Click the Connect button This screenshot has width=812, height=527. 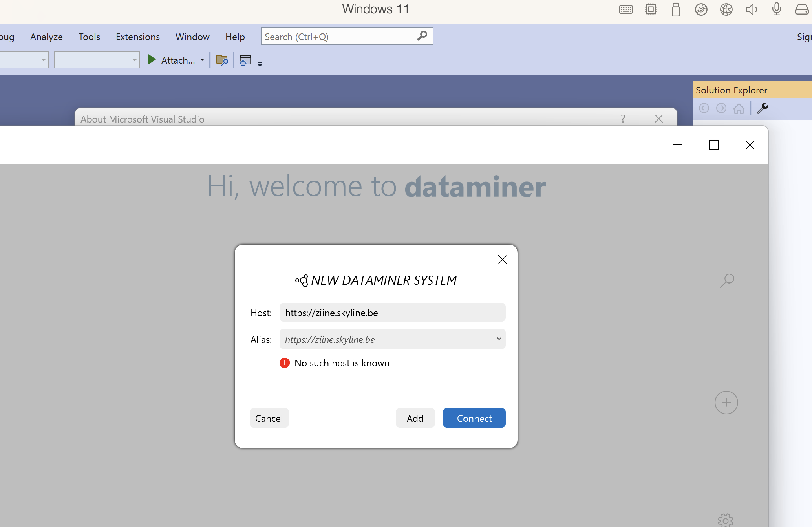474,418
